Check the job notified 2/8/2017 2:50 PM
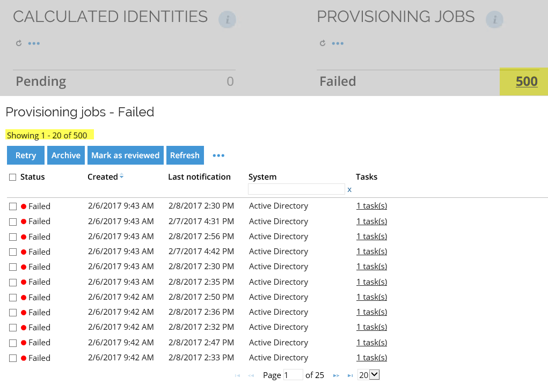This screenshot has height=392, width=548. (x=12, y=298)
